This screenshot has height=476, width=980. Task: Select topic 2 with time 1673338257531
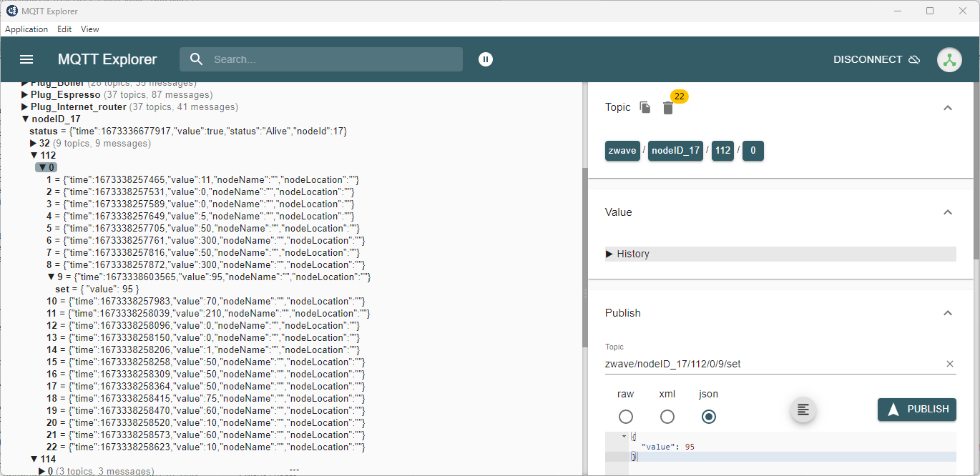click(200, 192)
